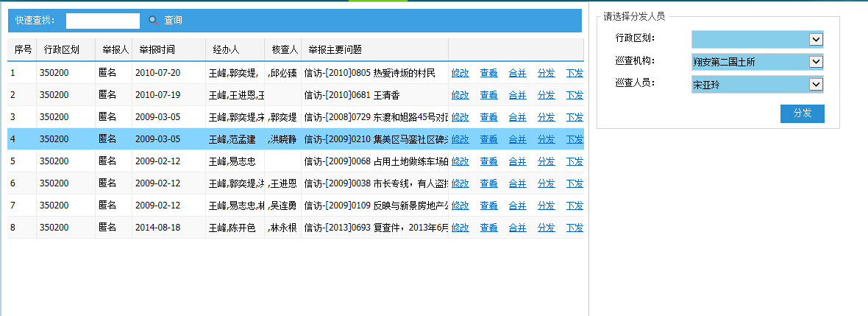Viewport: 868px width, 316px height.
Task: Click 查看 link in highlighted row 4
Action: (x=489, y=139)
